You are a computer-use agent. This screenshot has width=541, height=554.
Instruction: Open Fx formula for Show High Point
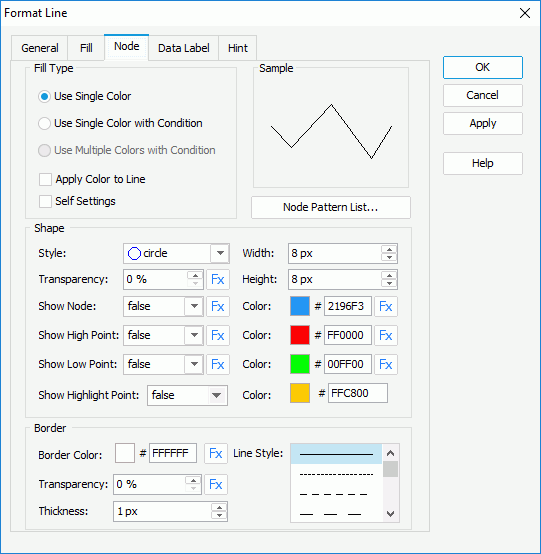click(x=218, y=335)
